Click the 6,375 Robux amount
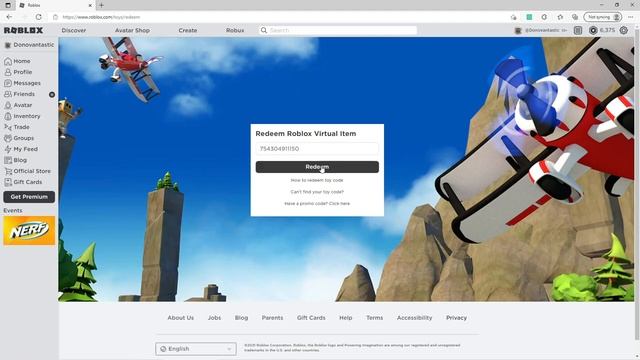 click(607, 30)
